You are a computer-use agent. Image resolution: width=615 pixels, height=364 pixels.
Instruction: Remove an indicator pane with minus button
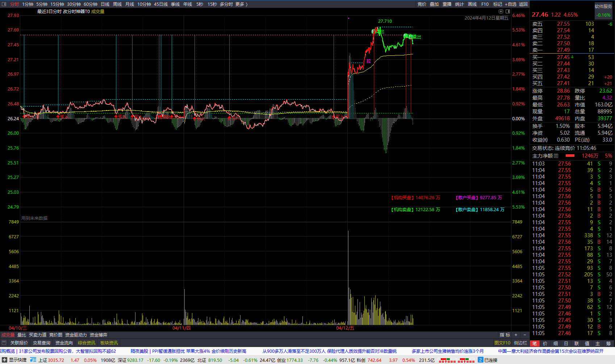click(525, 335)
